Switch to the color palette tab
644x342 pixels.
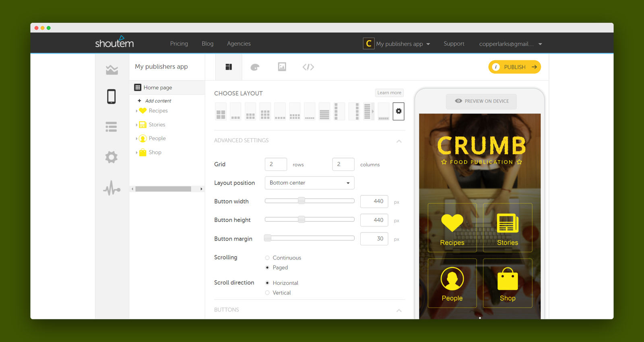point(255,67)
